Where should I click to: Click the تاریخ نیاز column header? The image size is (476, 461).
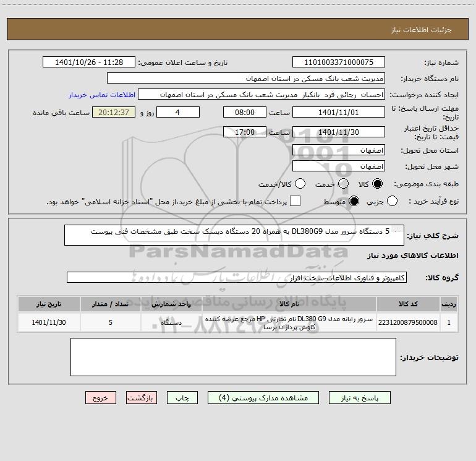pyautogui.click(x=49, y=304)
